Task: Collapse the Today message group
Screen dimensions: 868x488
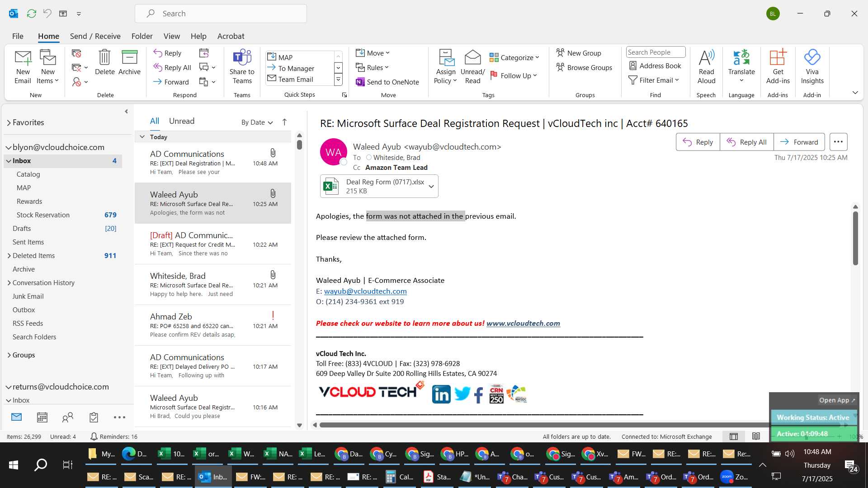Action: 142,137
